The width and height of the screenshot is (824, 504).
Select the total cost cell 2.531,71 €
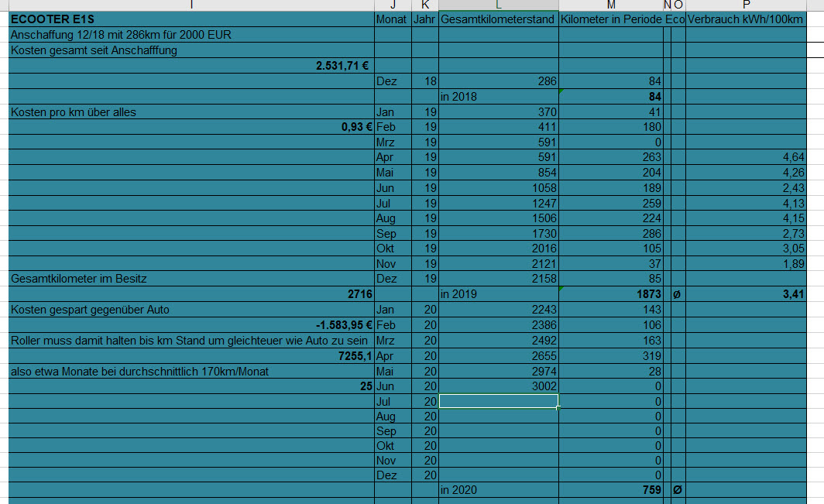tap(191, 66)
